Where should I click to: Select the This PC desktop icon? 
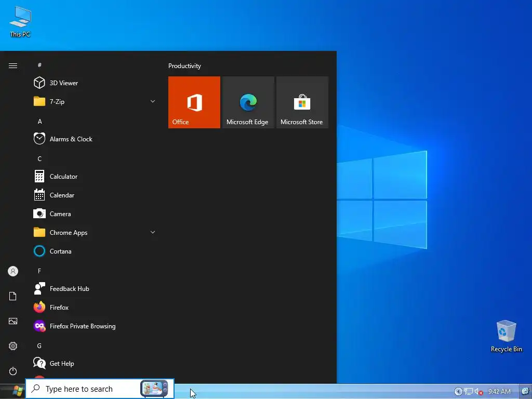pos(20,22)
